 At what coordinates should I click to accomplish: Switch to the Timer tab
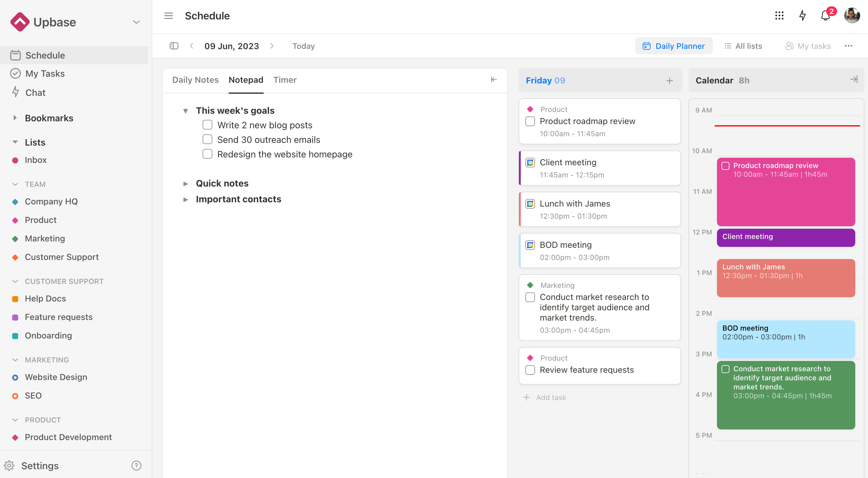[285, 79]
